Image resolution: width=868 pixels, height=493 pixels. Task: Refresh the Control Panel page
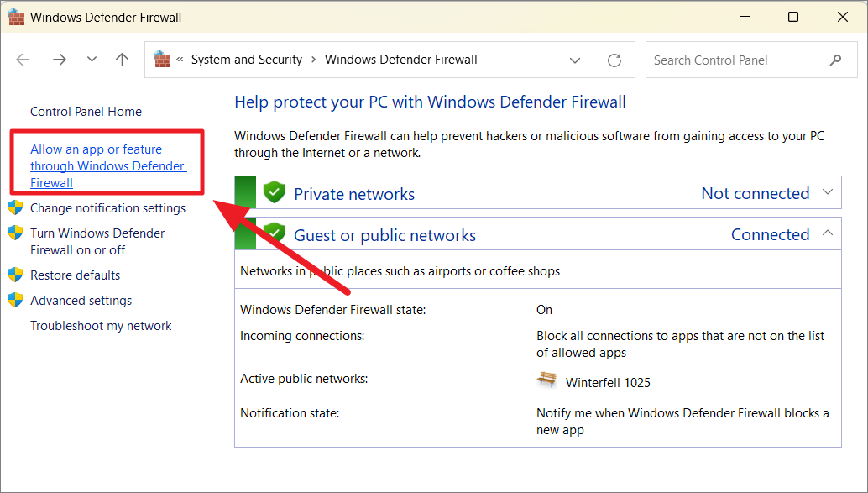[614, 60]
